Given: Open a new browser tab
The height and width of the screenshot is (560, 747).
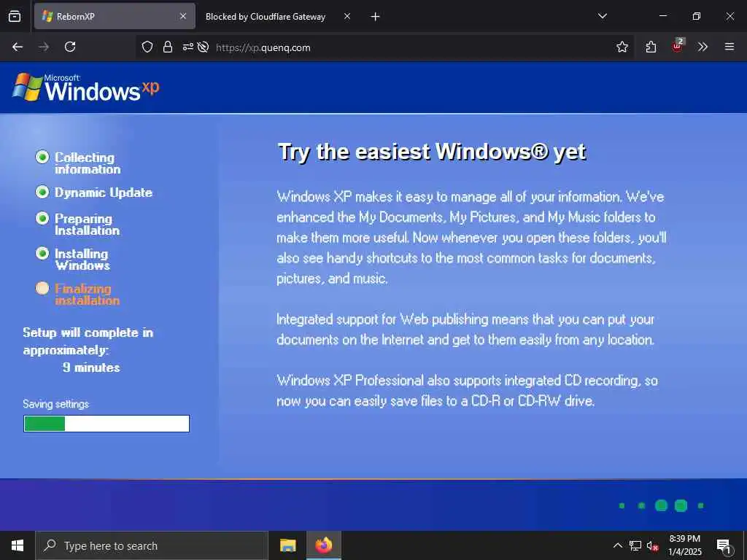Looking at the screenshot, I should (x=376, y=17).
